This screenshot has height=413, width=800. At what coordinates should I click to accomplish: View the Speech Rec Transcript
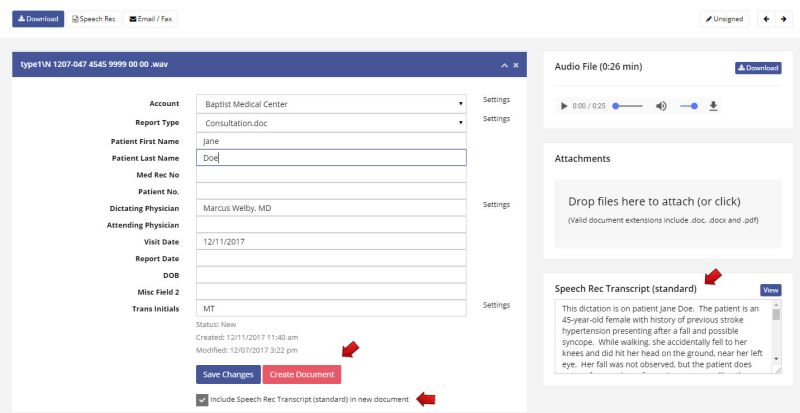pos(770,290)
